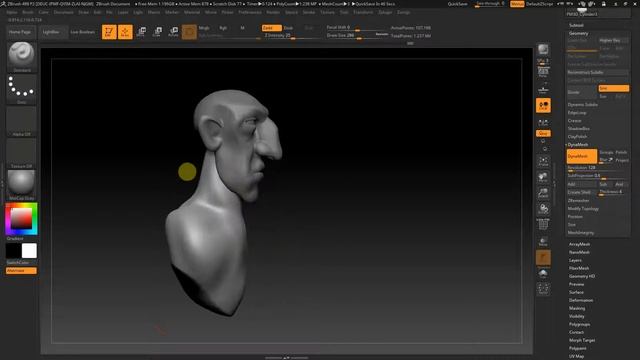Click the BPR render icon
The width and height of the screenshot is (640, 360).
click(x=543, y=50)
